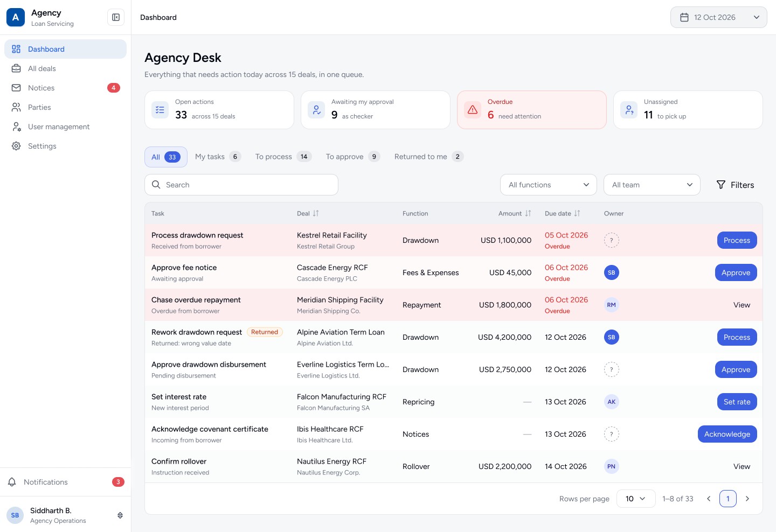Process the Kestrel Retail Facility drawdown

pyautogui.click(x=737, y=240)
